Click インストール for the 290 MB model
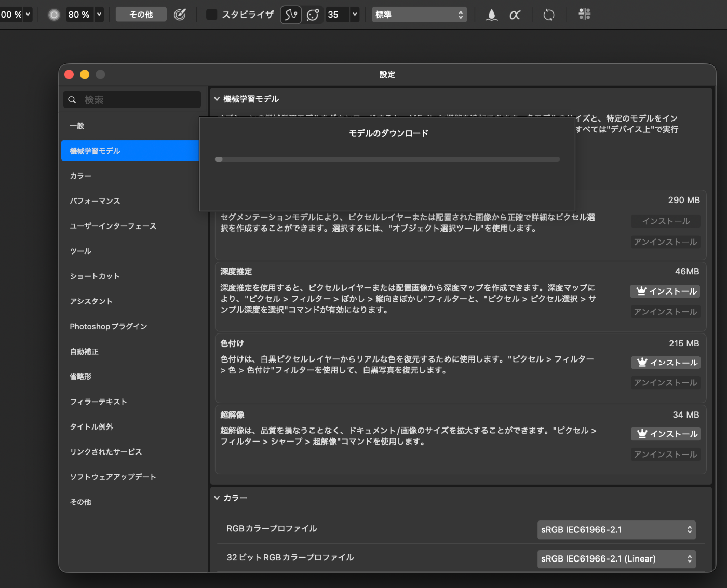Screen dimensions: 727x588 pos(666,221)
